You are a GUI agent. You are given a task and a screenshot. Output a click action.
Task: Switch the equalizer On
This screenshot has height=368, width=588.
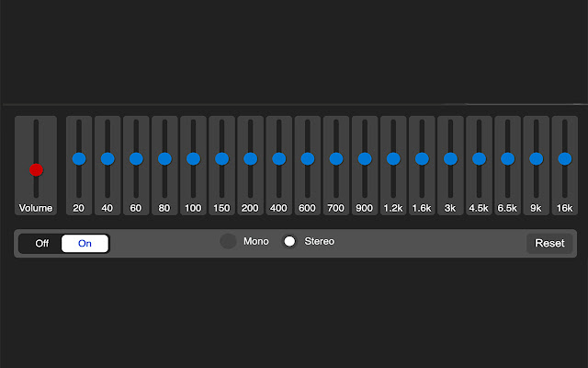(85, 243)
